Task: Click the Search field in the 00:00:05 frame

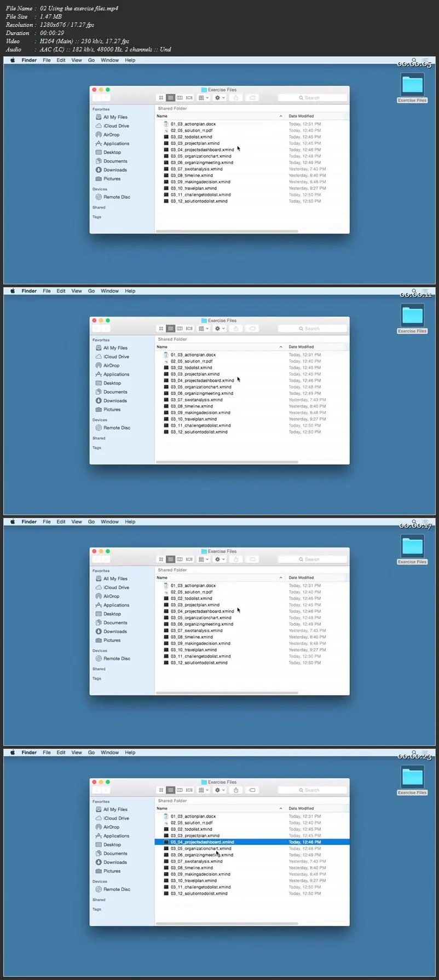Action: click(312, 98)
